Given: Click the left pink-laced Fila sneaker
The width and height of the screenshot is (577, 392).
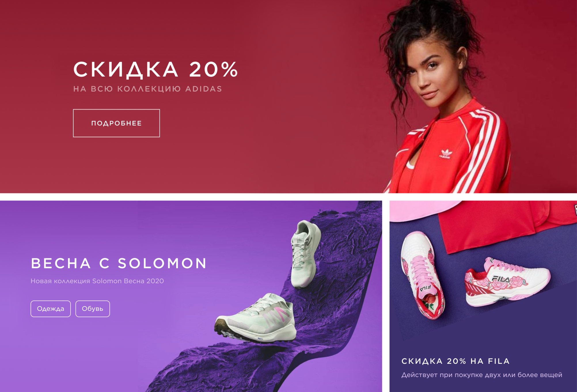Looking at the screenshot, I should tap(422, 275).
